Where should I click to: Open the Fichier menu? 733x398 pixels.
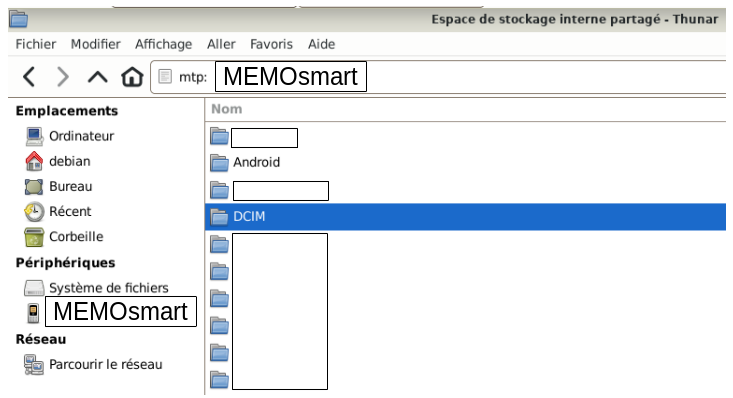[36, 44]
